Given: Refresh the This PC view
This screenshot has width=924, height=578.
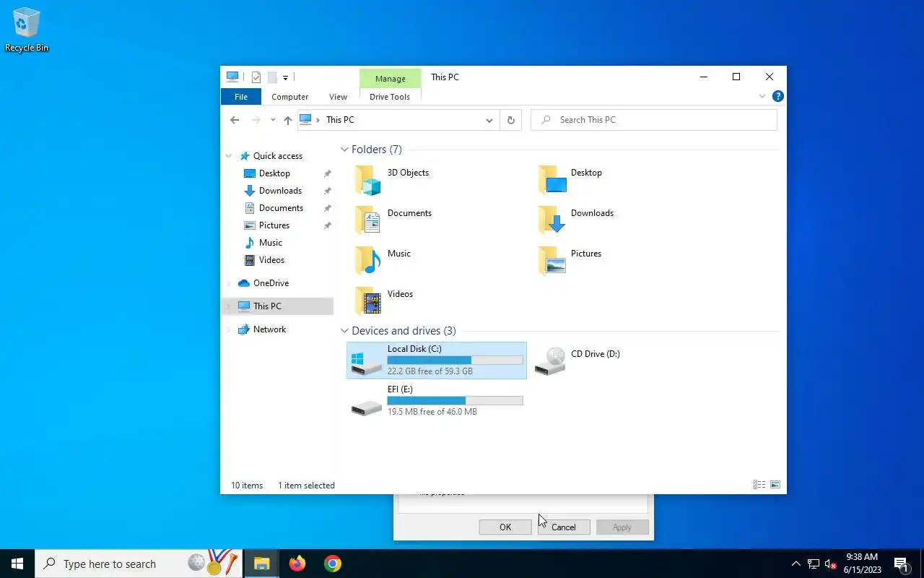Looking at the screenshot, I should click(x=510, y=120).
